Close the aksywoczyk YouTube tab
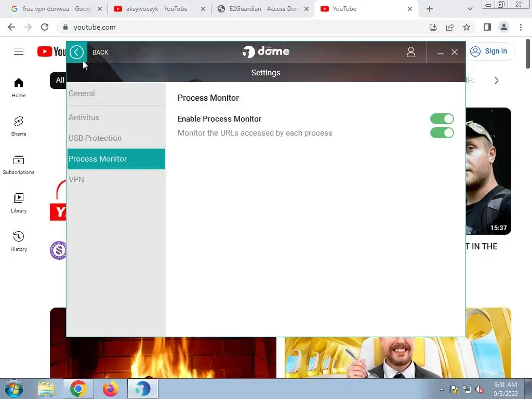The width and height of the screenshot is (532, 399). tap(203, 9)
